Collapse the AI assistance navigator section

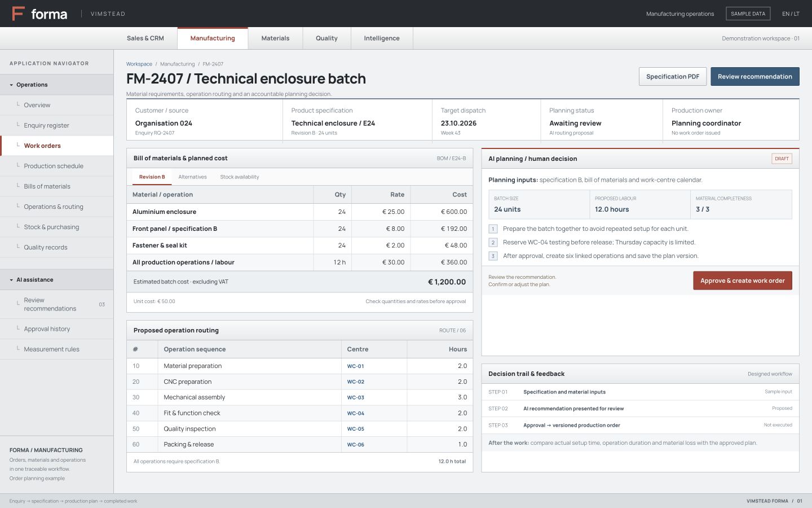[x=56, y=280]
